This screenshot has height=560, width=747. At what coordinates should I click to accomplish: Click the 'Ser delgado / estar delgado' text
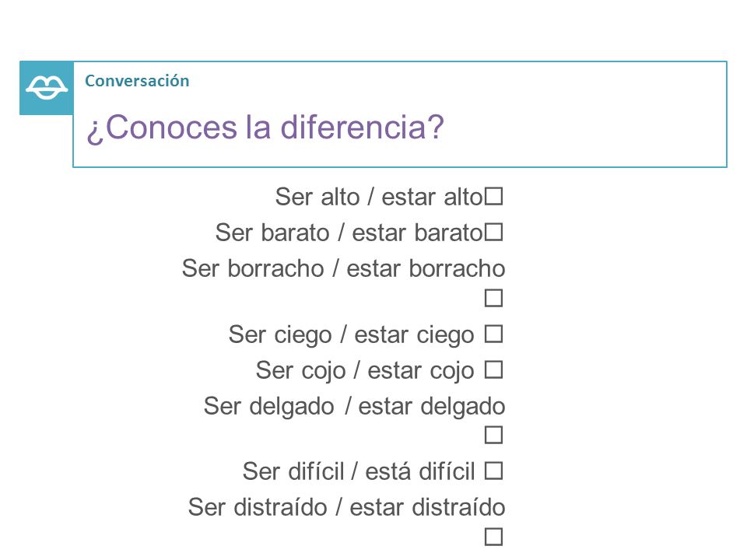[355, 407]
